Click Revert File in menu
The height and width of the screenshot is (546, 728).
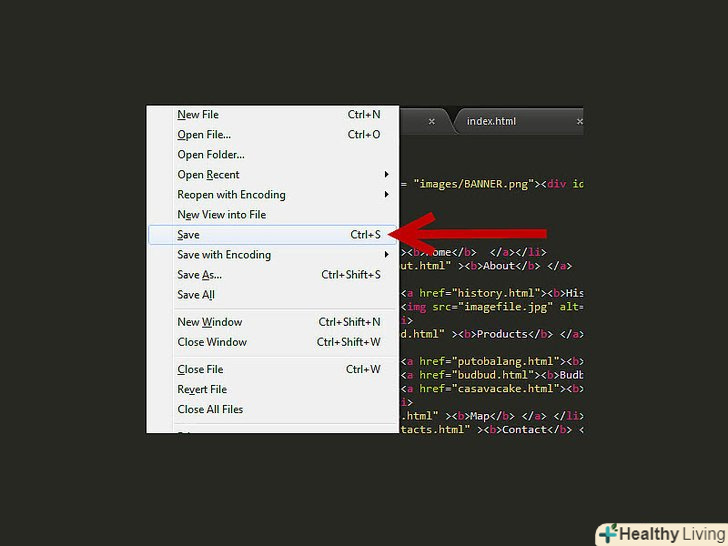coord(273,390)
